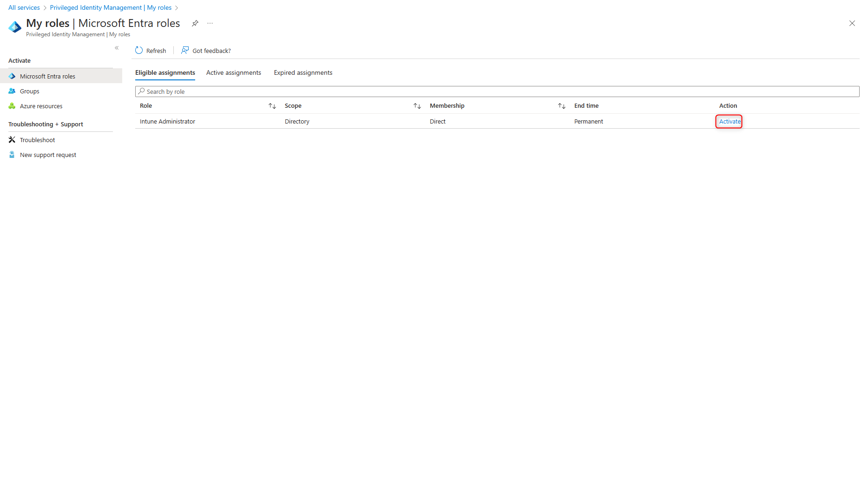868x477 pixels.
Task: Toggle sorting on the Role column
Action: click(272, 105)
